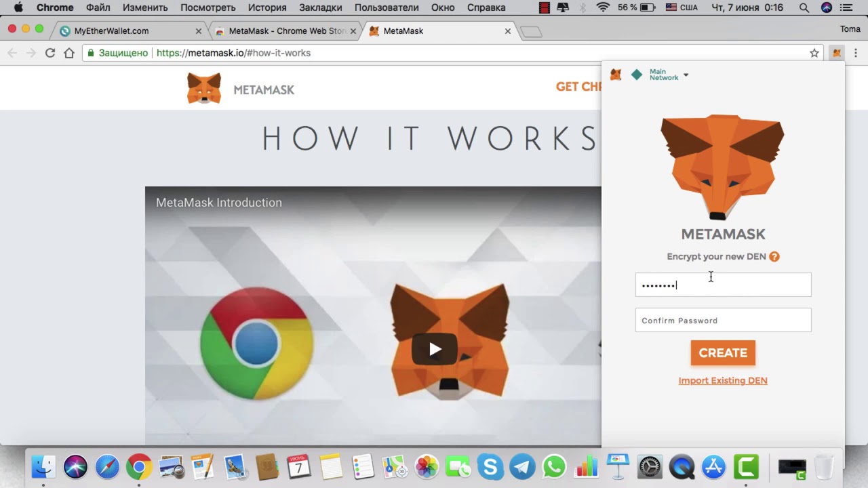Open a new tab with the tab-strip button
This screenshot has width=868, height=488.
(531, 32)
